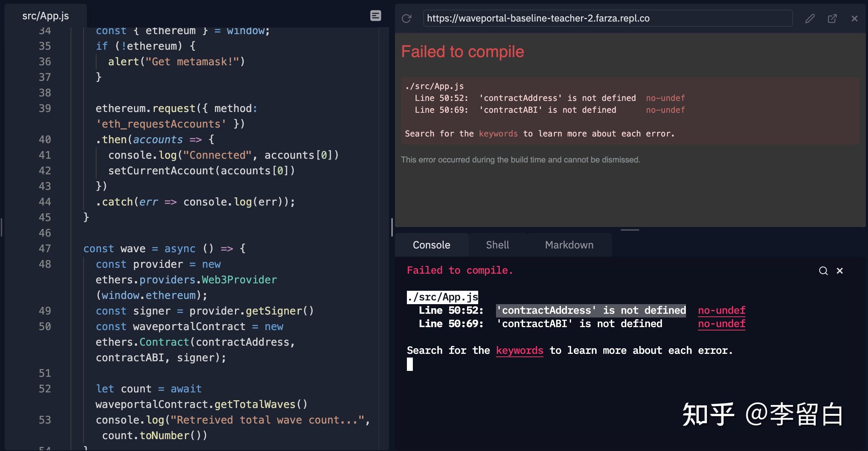The height and width of the screenshot is (451, 868).
Task: Click the 'eth_requestAccounts' string in the code
Action: pyautogui.click(x=161, y=124)
